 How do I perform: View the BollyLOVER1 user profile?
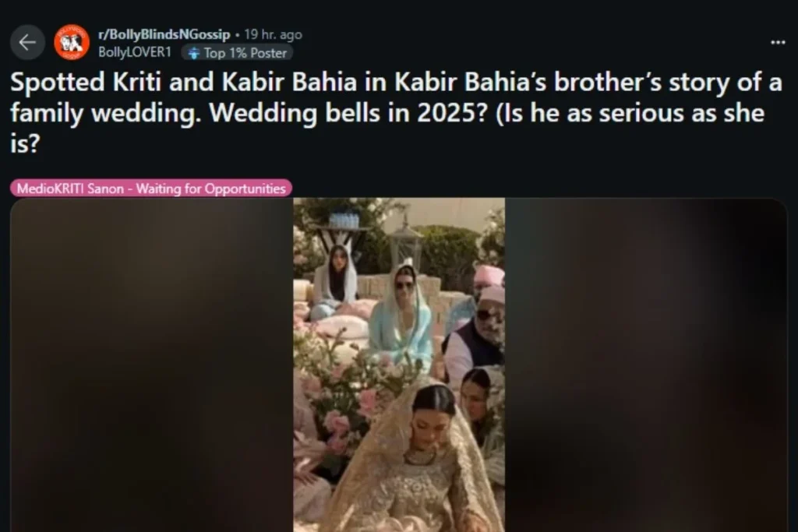[134, 52]
